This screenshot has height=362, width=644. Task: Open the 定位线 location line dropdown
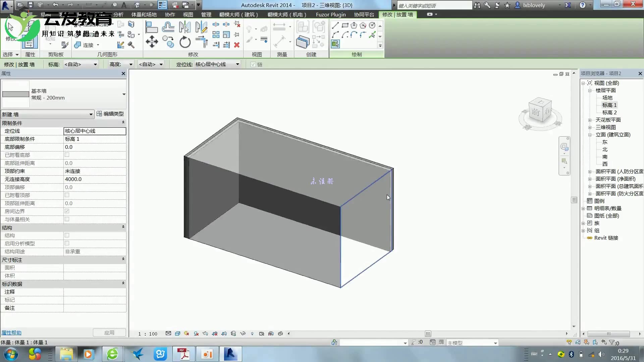[x=237, y=64]
